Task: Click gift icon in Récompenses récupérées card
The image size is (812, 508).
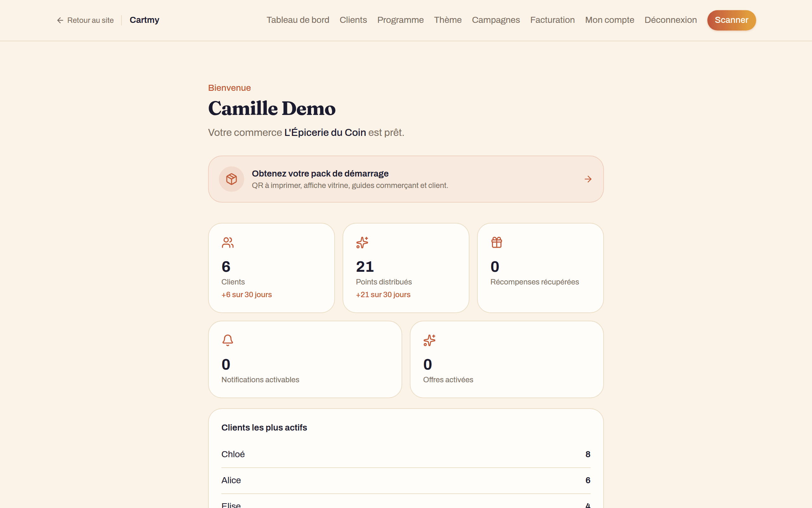Action: 497,243
